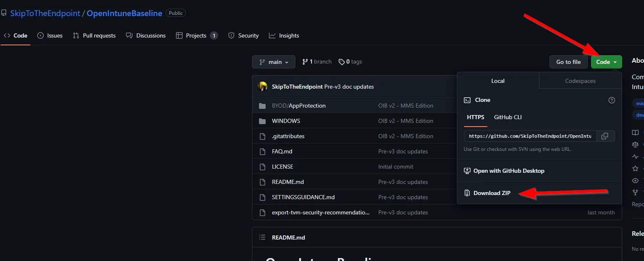Open the Security tab
The width and height of the screenshot is (644, 261).
pyautogui.click(x=243, y=35)
